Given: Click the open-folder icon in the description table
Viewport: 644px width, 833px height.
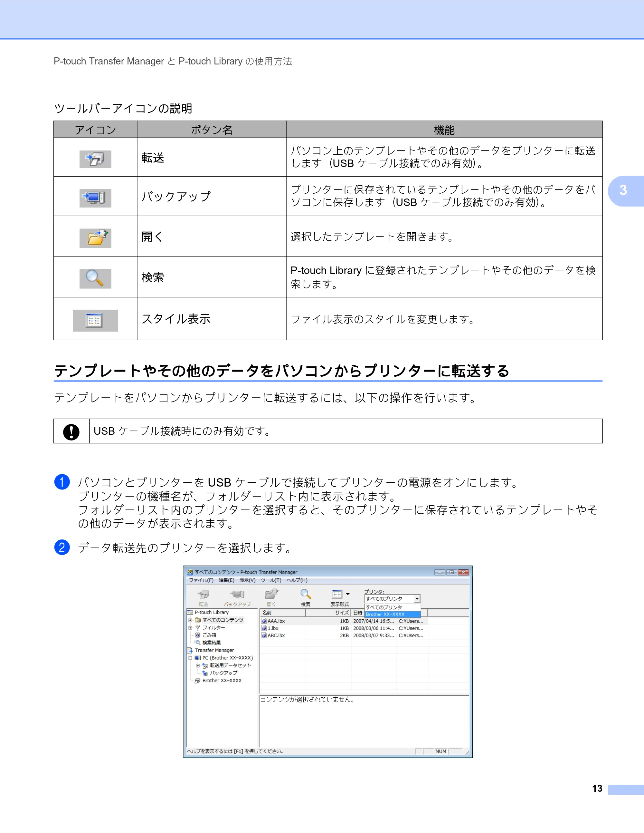Looking at the screenshot, I should [x=95, y=238].
